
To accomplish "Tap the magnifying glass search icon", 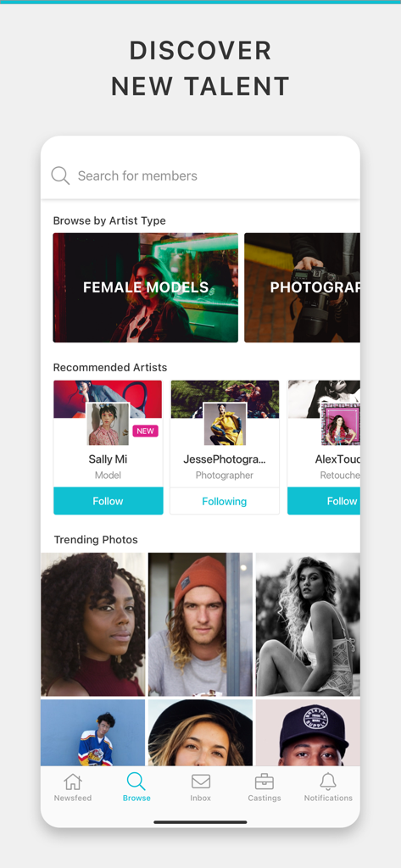I will point(60,175).
